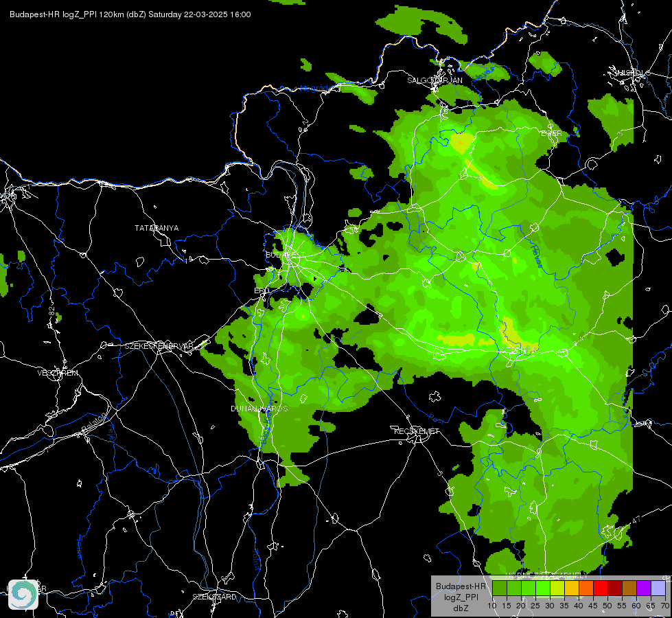This screenshot has width=672, height=618.
Task: Select the EGER city label
Action: 551,134
